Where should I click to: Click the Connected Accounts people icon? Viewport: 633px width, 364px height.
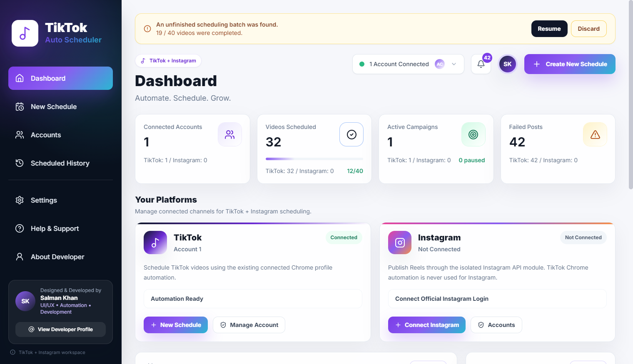click(230, 134)
